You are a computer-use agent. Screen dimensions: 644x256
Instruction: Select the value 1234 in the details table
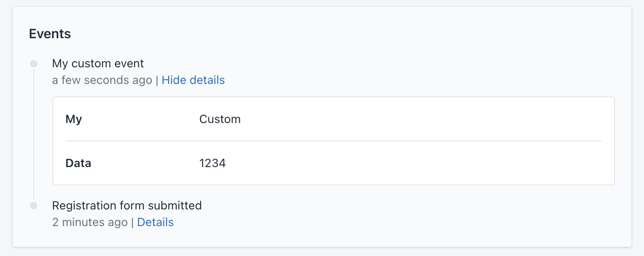[213, 163]
